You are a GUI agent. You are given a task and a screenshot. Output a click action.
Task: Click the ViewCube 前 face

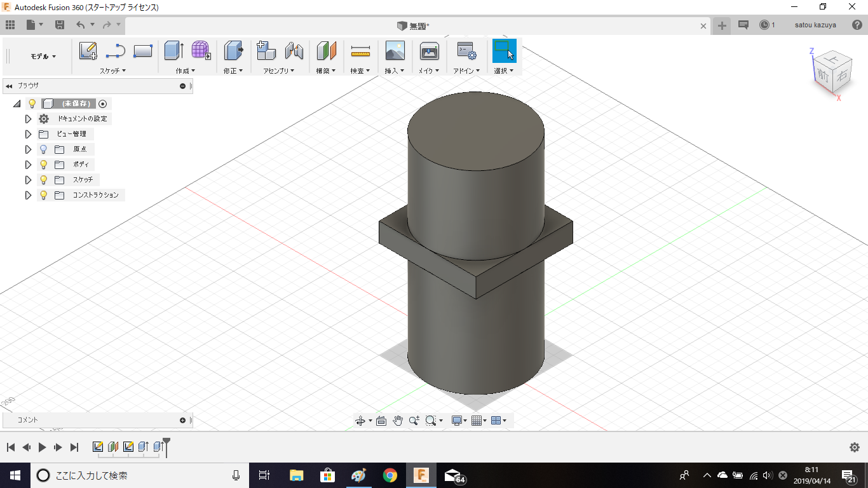[824, 75]
